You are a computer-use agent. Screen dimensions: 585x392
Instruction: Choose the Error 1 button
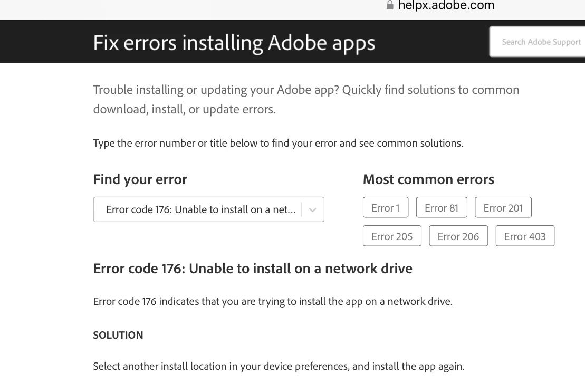point(386,207)
